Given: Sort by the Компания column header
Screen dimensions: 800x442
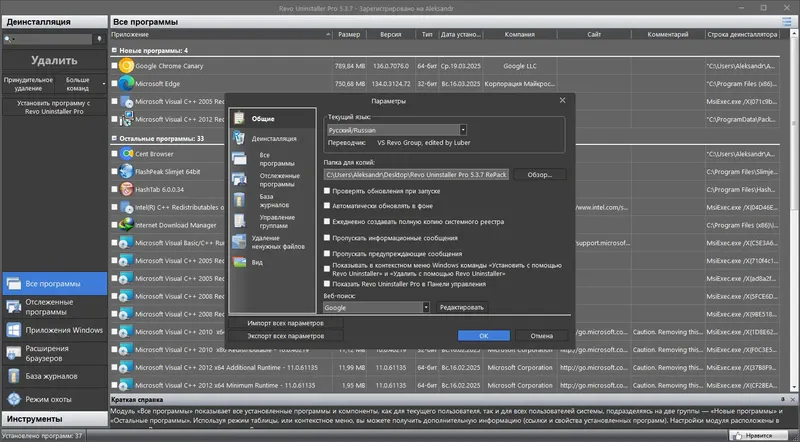Looking at the screenshot, I should tap(519, 34).
